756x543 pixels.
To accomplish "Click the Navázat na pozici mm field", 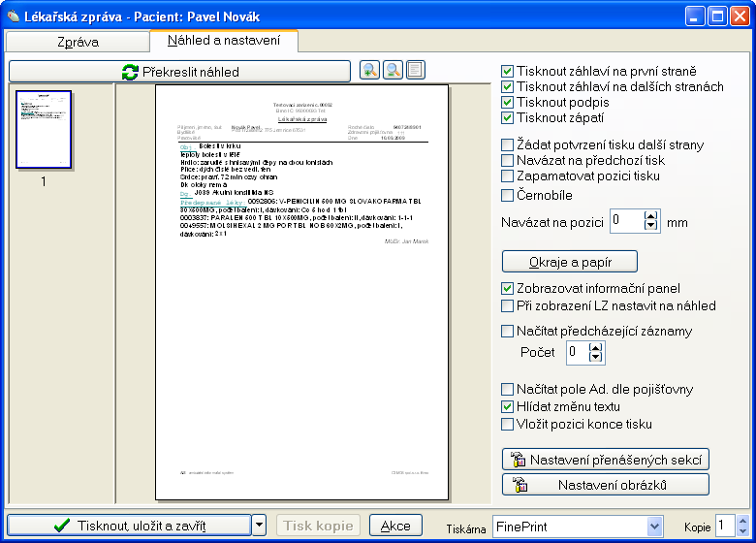I will click(627, 221).
